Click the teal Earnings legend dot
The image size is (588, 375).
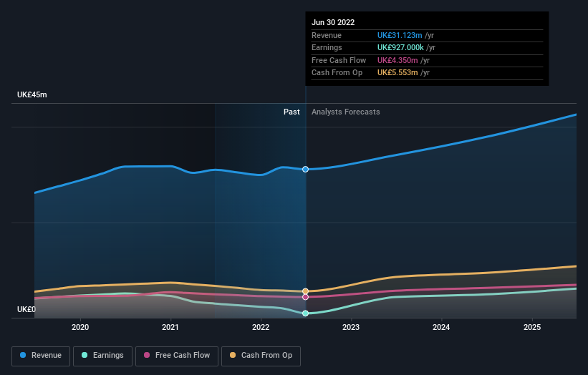tap(85, 355)
